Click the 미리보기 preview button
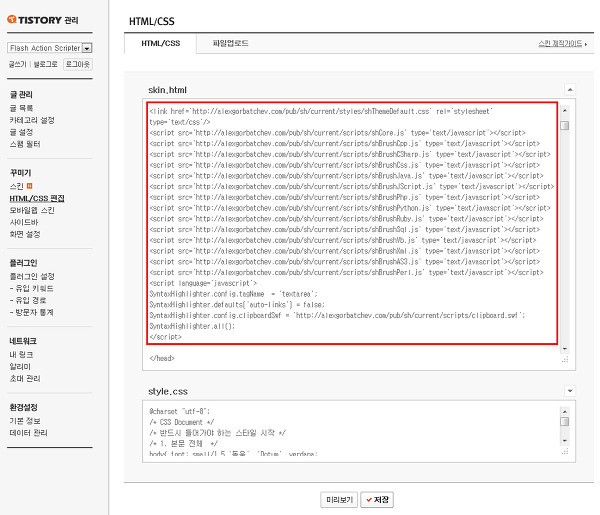The width and height of the screenshot is (600, 515). 339,500
